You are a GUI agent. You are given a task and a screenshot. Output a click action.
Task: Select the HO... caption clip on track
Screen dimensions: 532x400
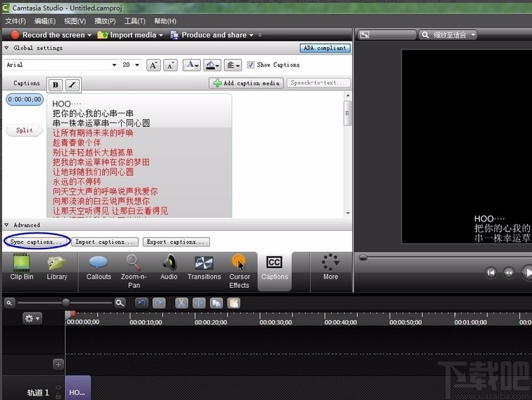[x=78, y=388]
